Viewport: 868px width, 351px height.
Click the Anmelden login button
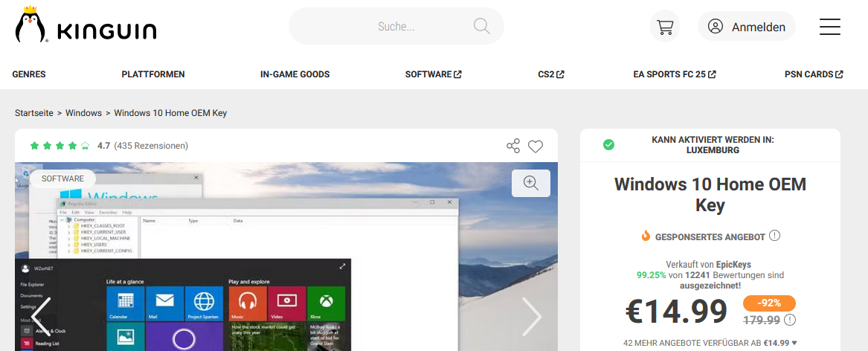coord(746,27)
